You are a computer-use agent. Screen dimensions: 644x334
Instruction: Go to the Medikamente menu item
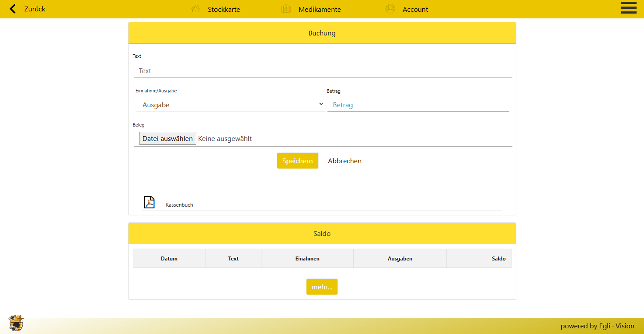(320, 9)
